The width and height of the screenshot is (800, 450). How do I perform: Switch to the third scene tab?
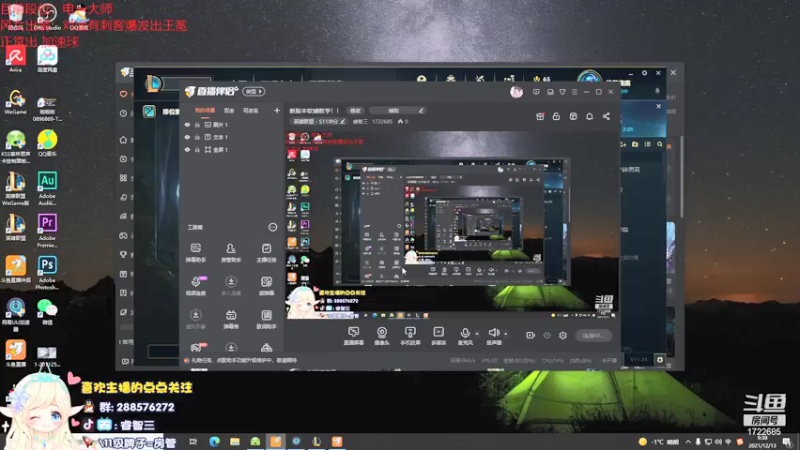[x=250, y=110]
